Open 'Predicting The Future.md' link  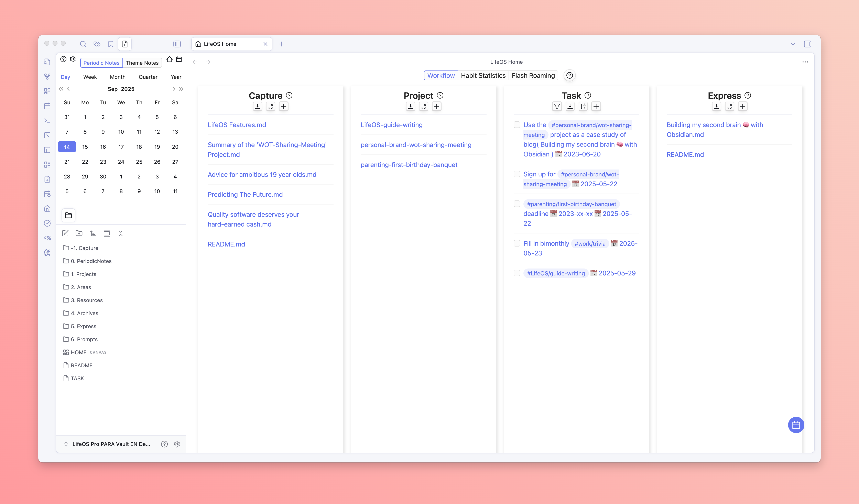(245, 194)
